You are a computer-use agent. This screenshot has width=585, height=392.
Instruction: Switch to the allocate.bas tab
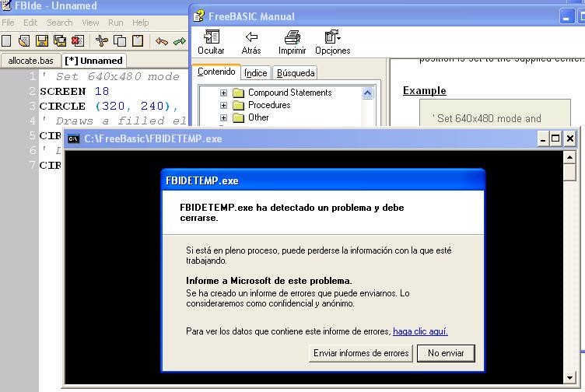(x=30, y=61)
